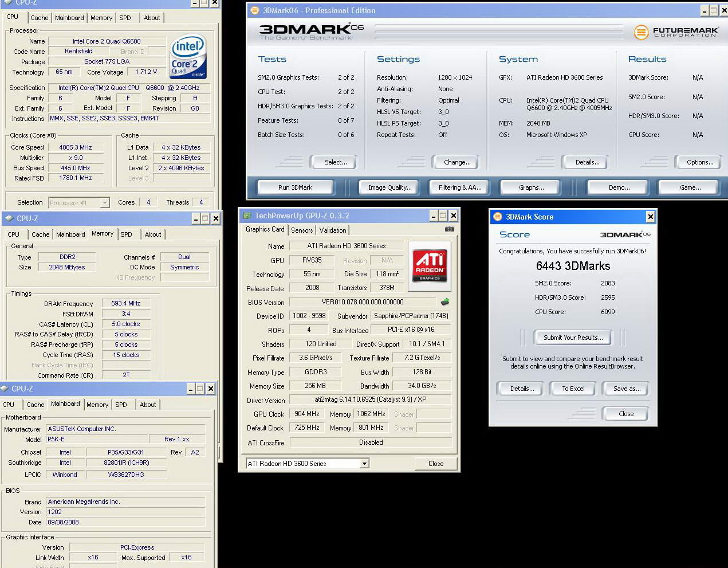728x568 pixels.
Task: Click the GPU name field ATI Radeon HD 3600
Action: 347,246
